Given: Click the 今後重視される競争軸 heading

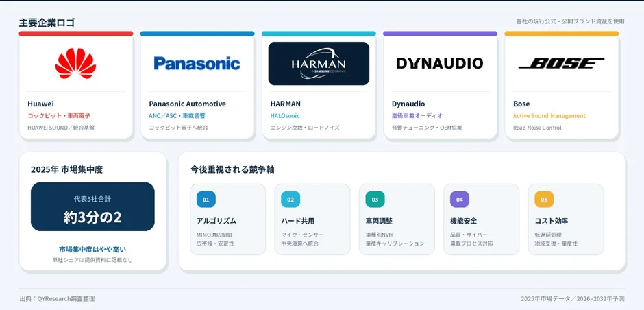Looking at the screenshot, I should point(232,169).
